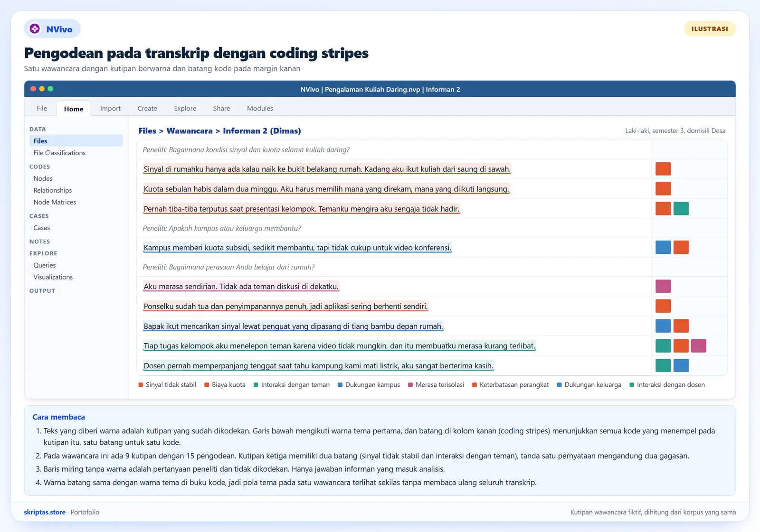
Task: Click the Files breadcrumb link
Action: [147, 131]
